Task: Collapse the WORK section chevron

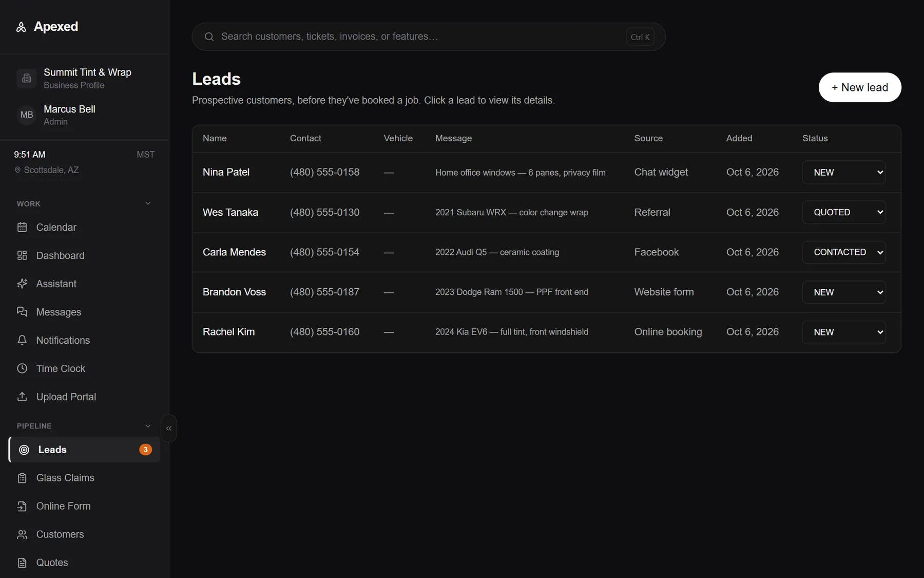Action: coord(148,203)
